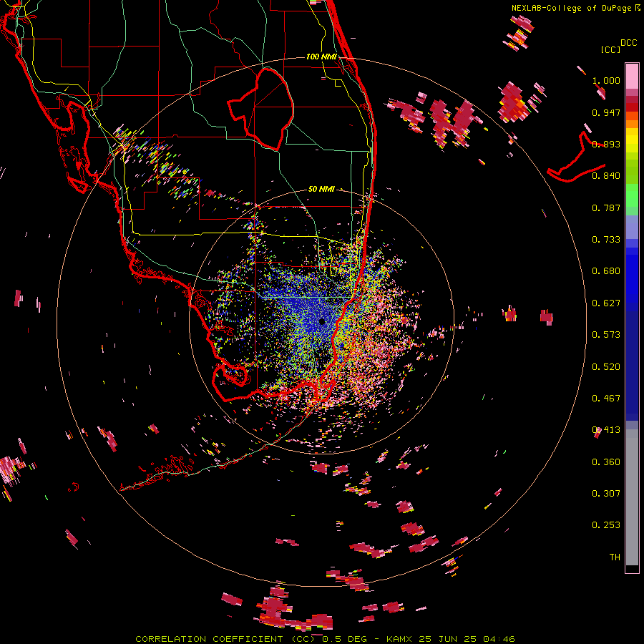The width and height of the screenshot is (644, 644).
Task: Click the 1.000 color scale value
Action: (606, 80)
